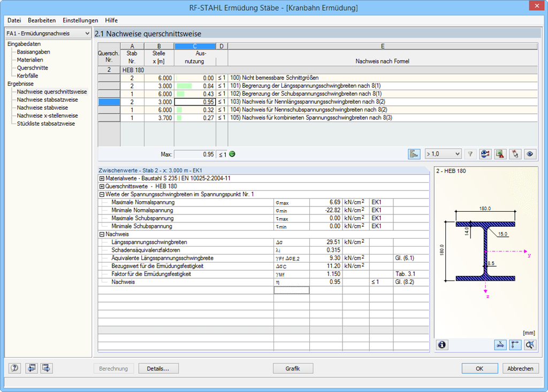
Task: Open Nachweise stabsatzweise tree item
Action: tap(48, 99)
